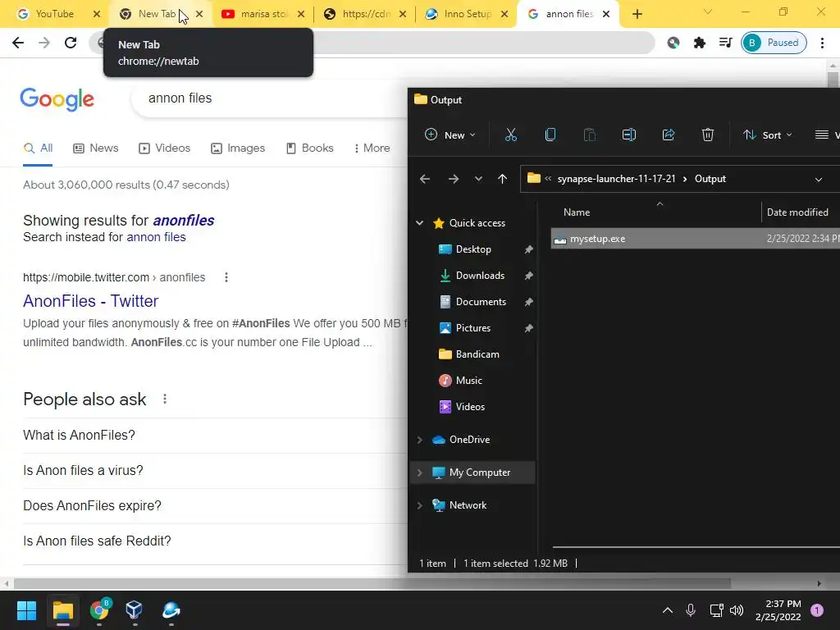Go up one folder level in Explorer
Image resolution: width=840 pixels, height=630 pixels.
coord(502,179)
